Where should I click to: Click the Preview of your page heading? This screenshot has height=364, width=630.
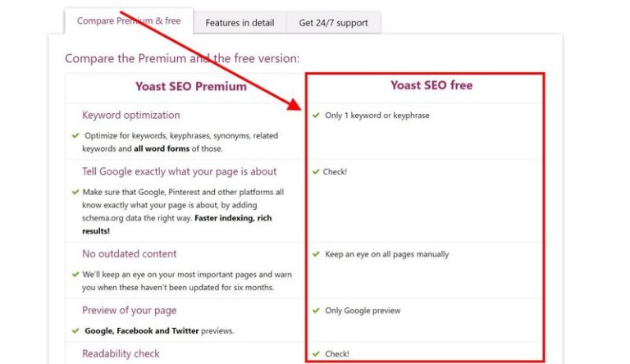pos(129,310)
